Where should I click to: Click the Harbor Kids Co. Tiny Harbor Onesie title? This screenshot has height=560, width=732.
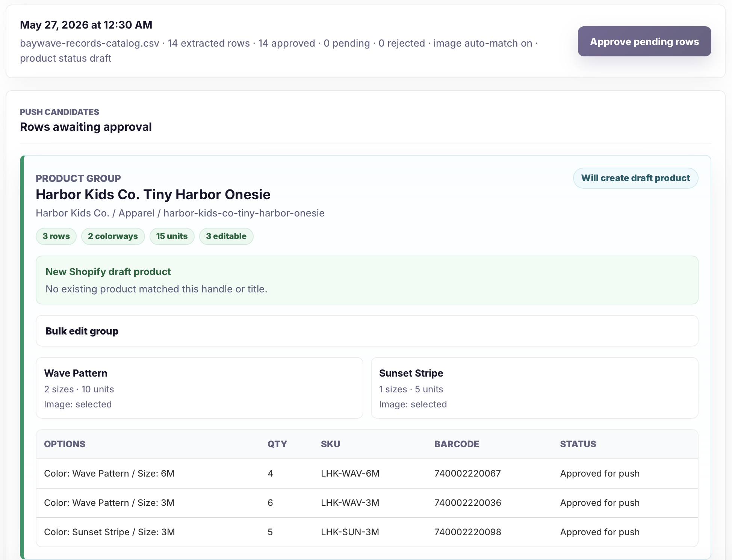(x=153, y=195)
